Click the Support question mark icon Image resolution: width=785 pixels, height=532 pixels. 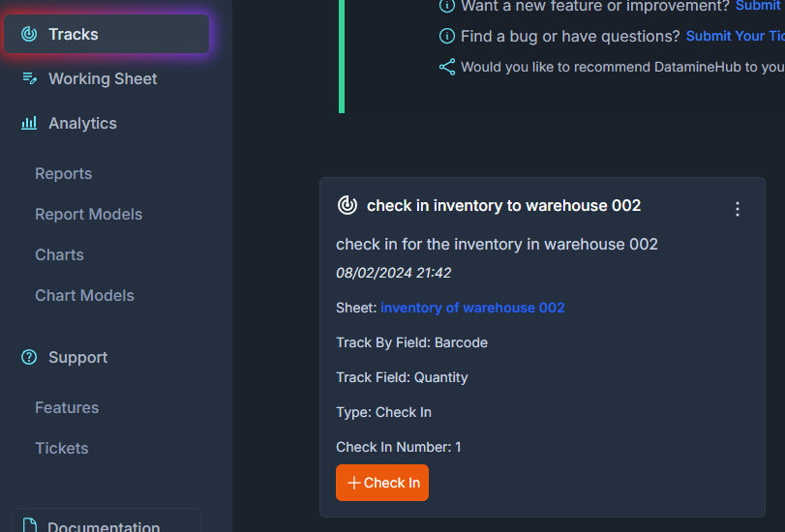tap(29, 357)
